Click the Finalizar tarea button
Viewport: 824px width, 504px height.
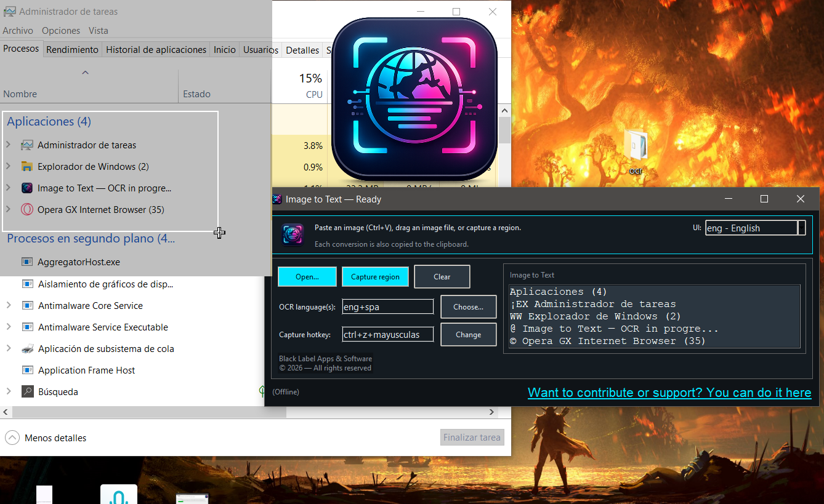[472, 438]
